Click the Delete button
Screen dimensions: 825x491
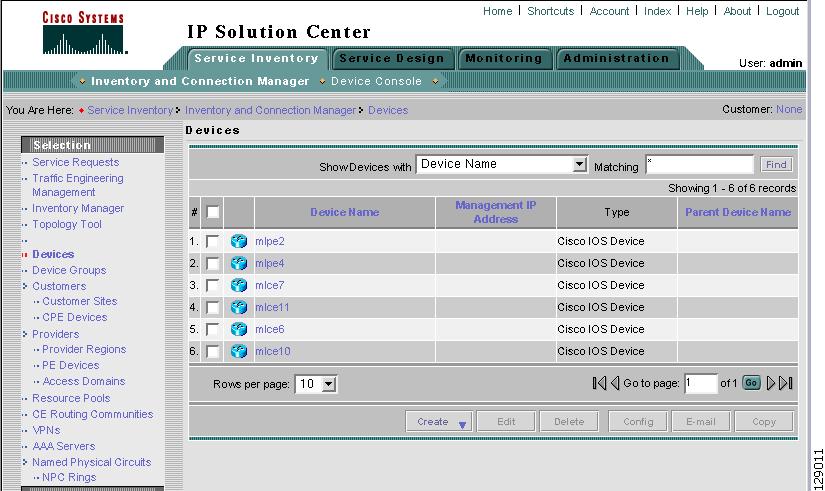(569, 422)
